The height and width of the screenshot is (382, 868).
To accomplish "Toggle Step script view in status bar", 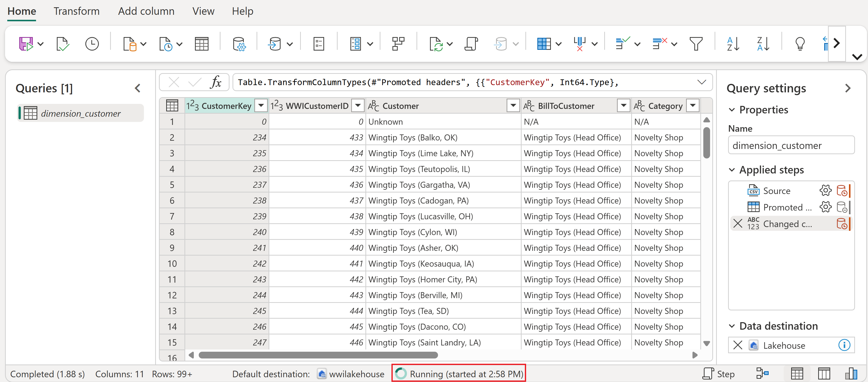I will 719,373.
